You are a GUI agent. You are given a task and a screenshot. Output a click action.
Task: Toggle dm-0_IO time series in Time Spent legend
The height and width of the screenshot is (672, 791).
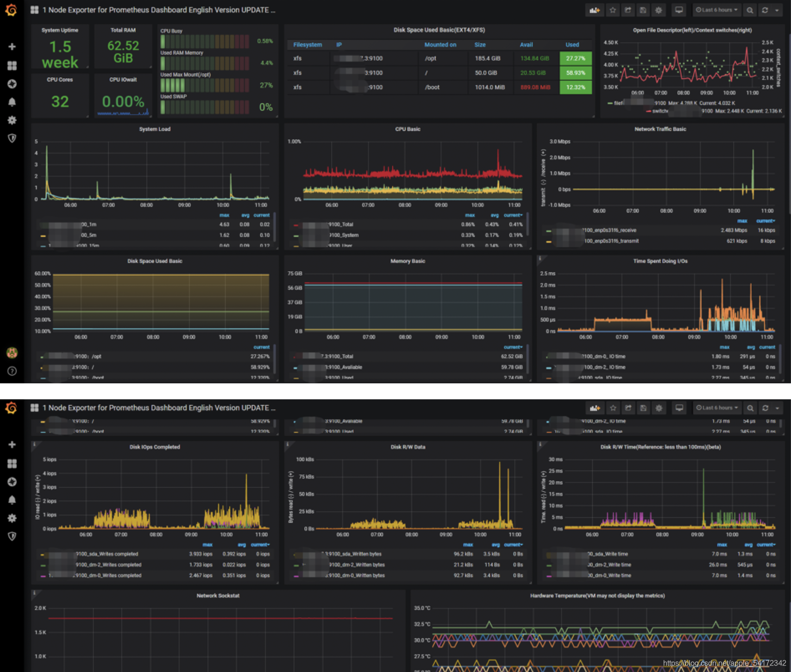(x=603, y=356)
